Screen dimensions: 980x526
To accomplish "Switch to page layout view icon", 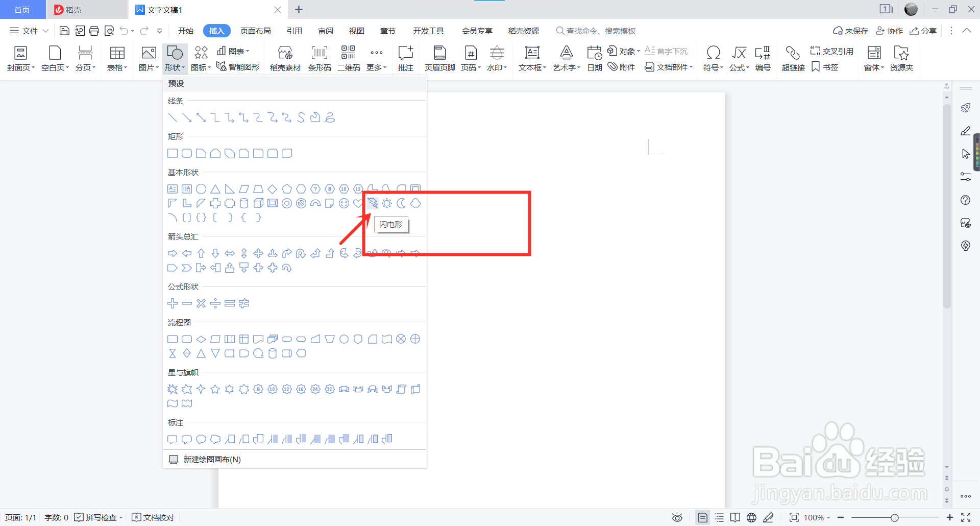I will click(703, 517).
